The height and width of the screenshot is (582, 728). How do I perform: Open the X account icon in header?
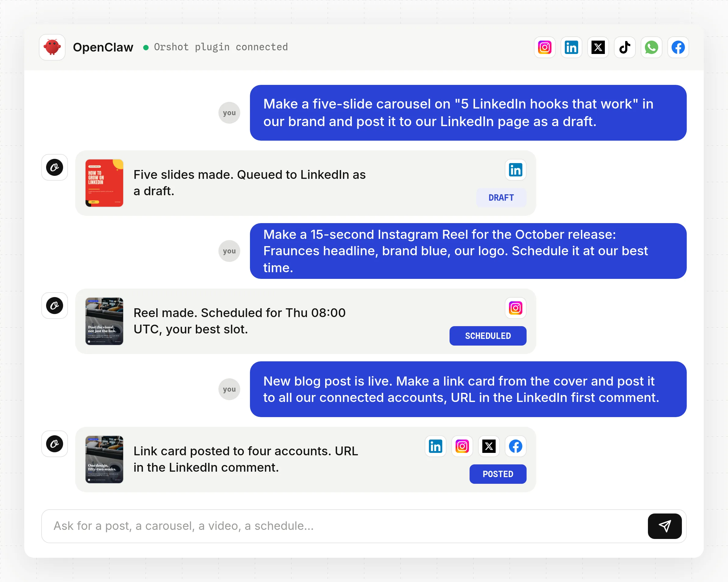coord(598,47)
